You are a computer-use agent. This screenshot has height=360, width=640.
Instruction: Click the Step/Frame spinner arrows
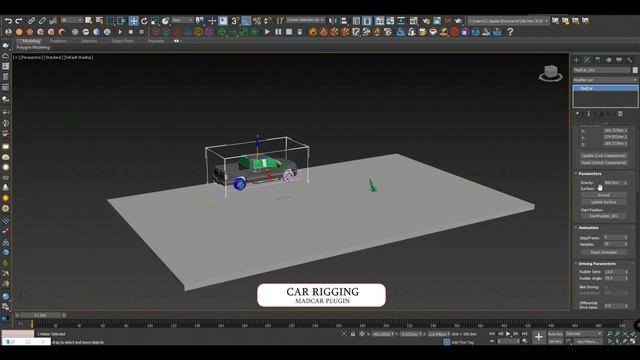pos(625,237)
